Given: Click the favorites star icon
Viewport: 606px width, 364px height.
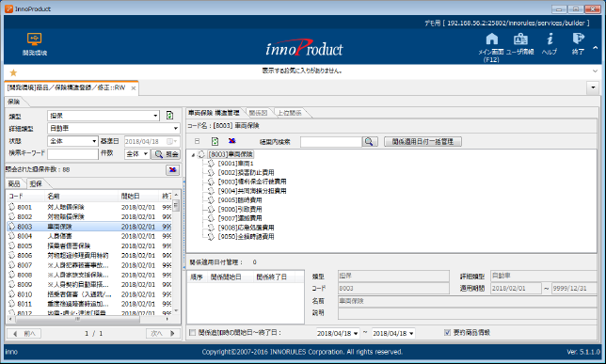Looking at the screenshot, I should click(x=13, y=72).
